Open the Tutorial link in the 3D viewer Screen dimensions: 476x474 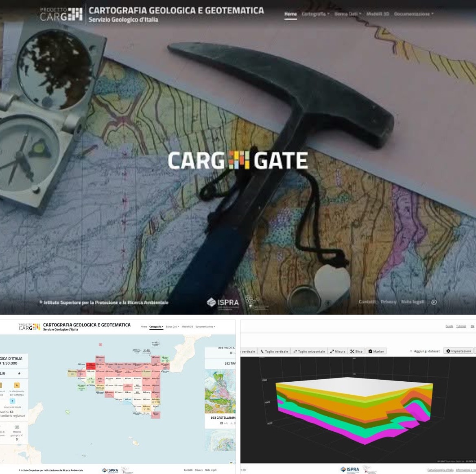point(461,326)
